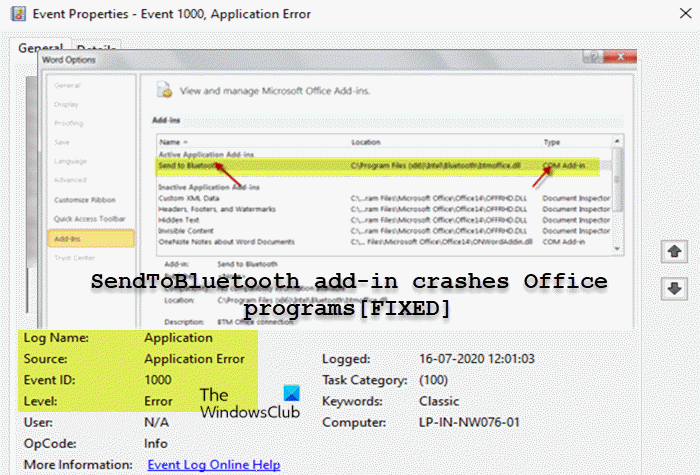Viewport: 700px width, 475px height.
Task: Select the General category in Word Options
Action: (x=67, y=85)
